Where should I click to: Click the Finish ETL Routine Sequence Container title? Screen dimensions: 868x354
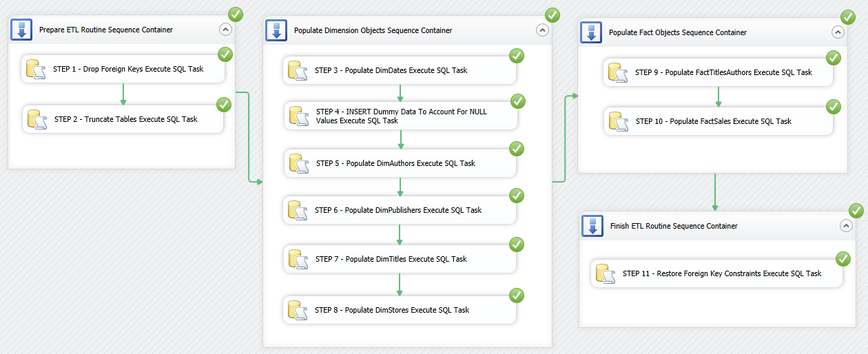click(674, 227)
